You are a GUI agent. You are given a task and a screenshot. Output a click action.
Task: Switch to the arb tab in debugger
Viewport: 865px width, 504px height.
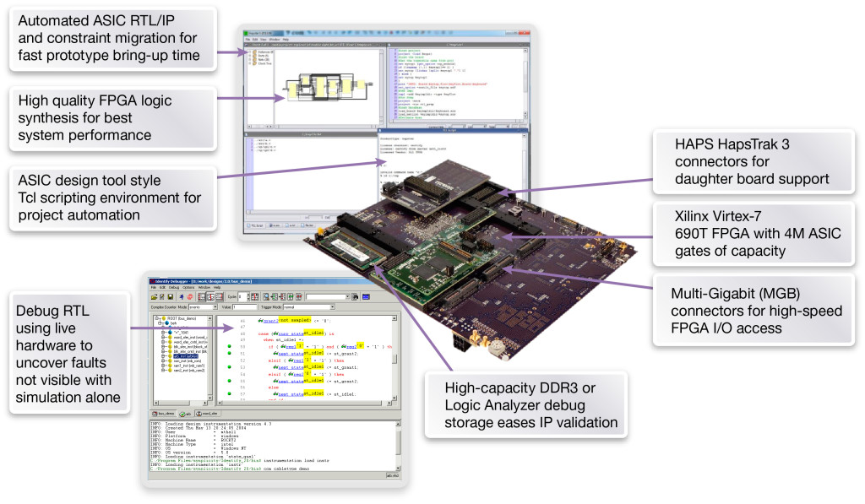tap(185, 414)
